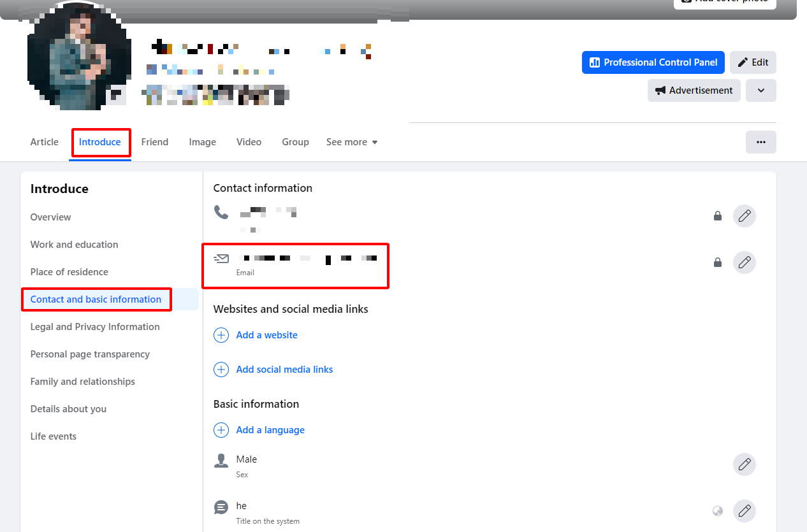The height and width of the screenshot is (532, 807).
Task: Open Life events section
Action: [x=54, y=436]
